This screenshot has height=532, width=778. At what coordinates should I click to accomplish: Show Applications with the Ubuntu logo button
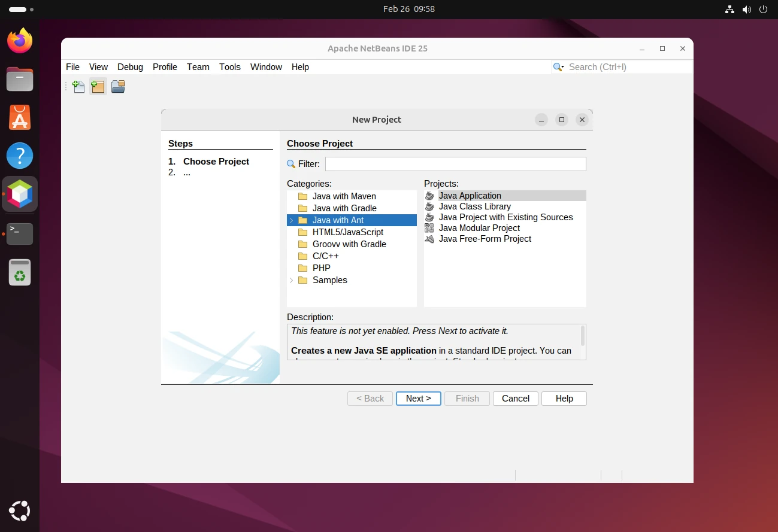click(x=20, y=512)
